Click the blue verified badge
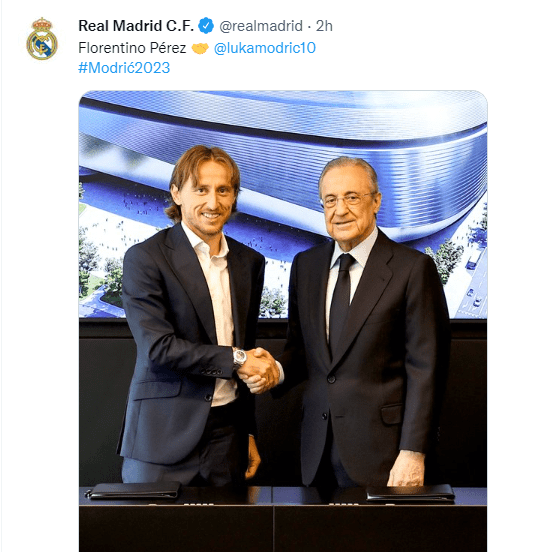Viewport: 544px width, 552px height. click(x=206, y=26)
